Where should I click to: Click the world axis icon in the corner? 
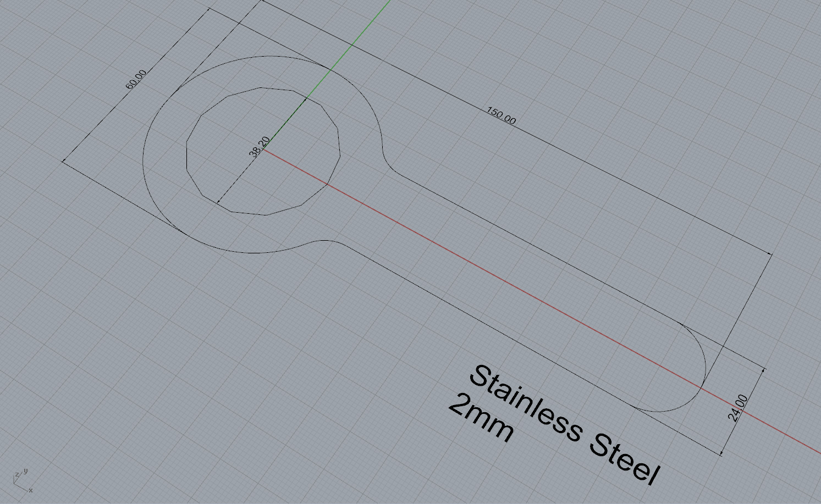tap(21, 480)
